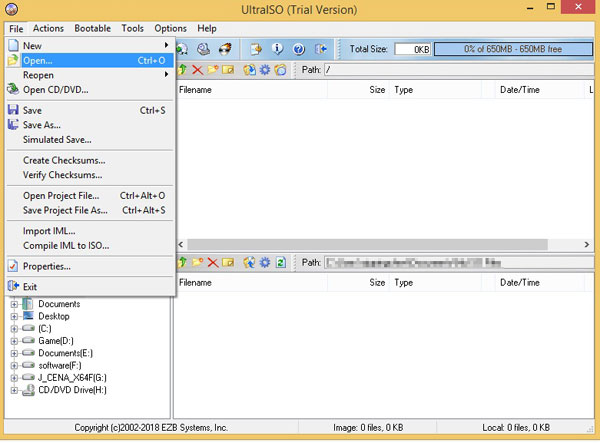
Task: Choose Open CD/DVD... from the File menu
Action: 90,90
